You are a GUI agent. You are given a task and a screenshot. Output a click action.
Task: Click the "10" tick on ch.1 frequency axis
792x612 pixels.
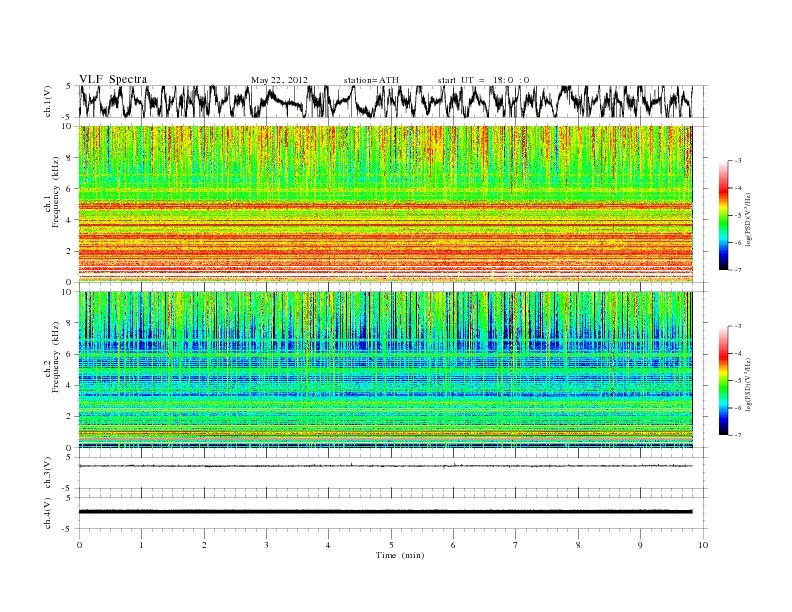click(68, 126)
